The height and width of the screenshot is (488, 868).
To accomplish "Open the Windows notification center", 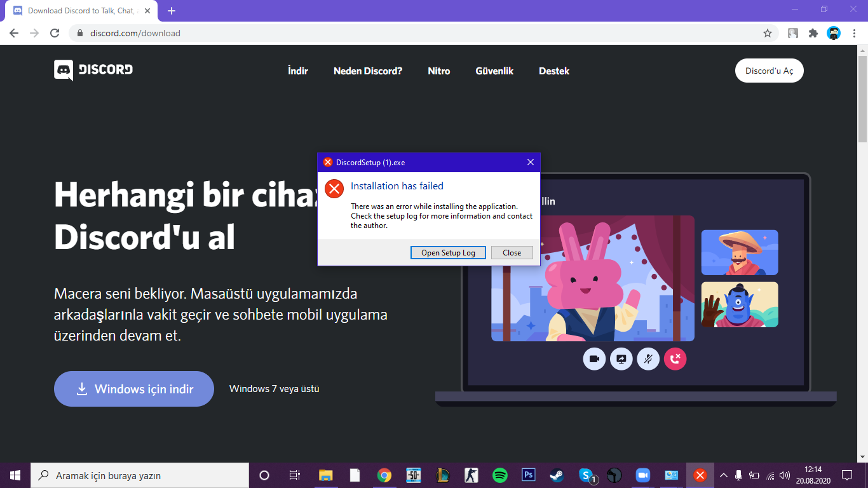I will pos(847,475).
